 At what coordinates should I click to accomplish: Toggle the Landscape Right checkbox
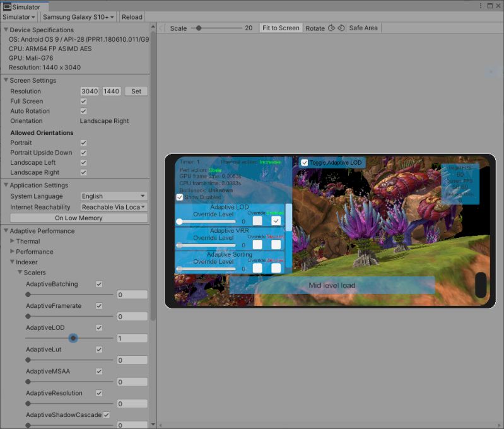click(x=83, y=172)
